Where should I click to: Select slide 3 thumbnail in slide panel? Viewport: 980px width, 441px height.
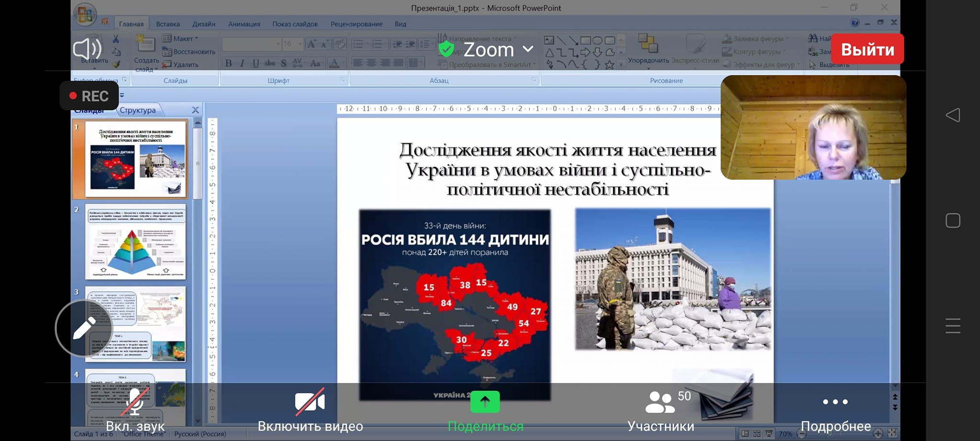pos(135,324)
